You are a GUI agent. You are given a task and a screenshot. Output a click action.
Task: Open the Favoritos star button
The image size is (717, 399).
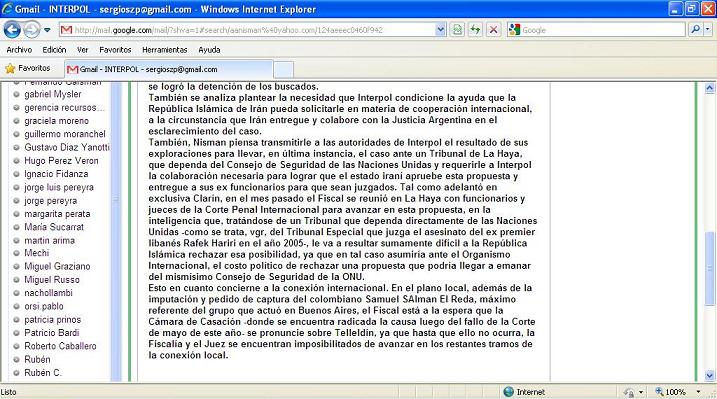(28, 69)
